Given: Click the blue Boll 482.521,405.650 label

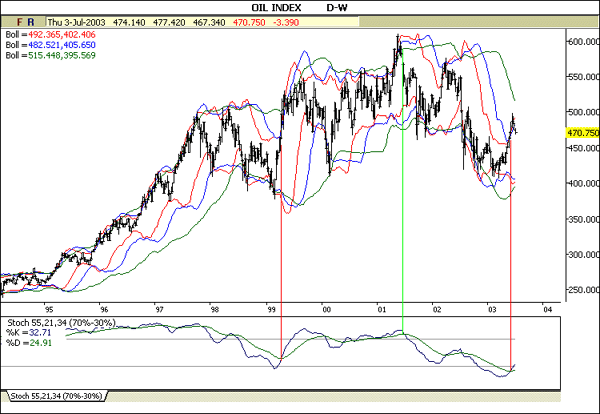Looking at the screenshot, I should coord(50,45).
